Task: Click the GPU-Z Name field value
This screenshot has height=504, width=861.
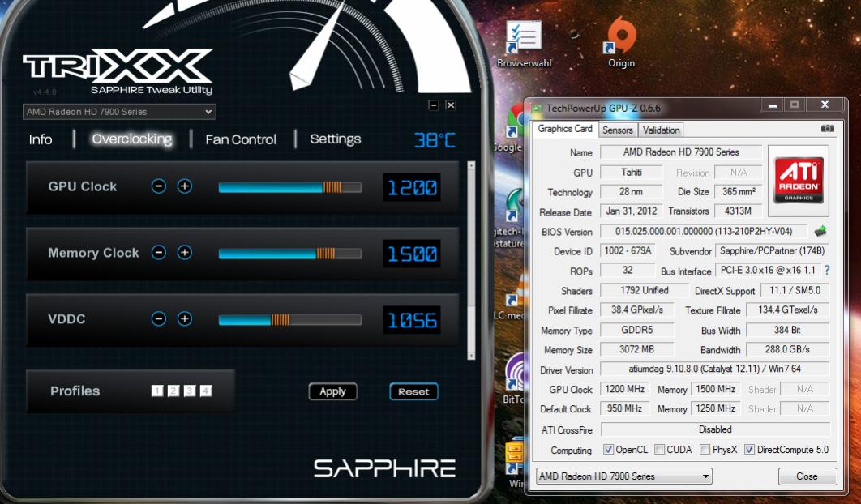Action: tap(681, 152)
